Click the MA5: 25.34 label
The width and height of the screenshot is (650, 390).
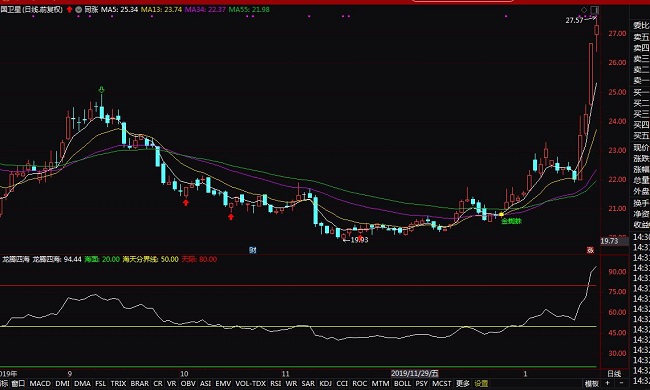(119, 9)
